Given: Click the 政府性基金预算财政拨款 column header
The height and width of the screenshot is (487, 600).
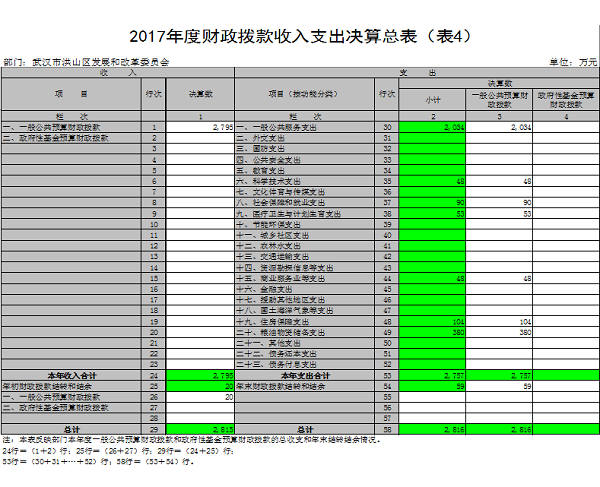Looking at the screenshot, I should (x=566, y=99).
